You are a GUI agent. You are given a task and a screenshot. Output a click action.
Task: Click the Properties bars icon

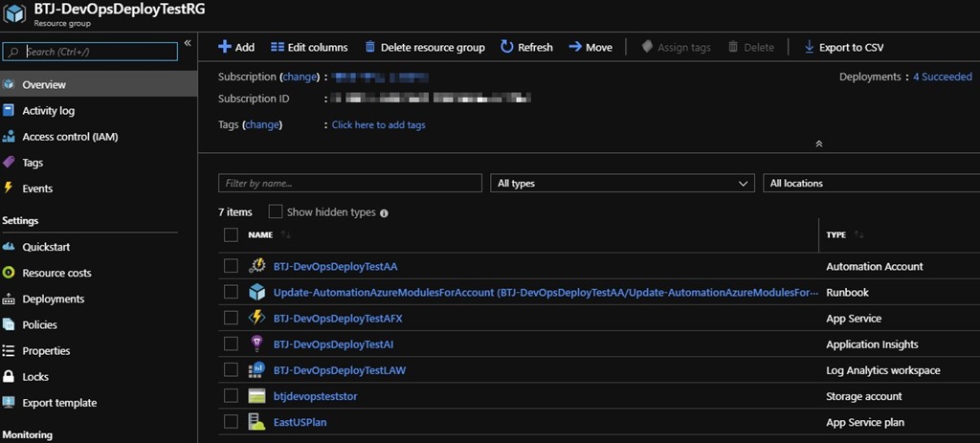click(x=9, y=350)
